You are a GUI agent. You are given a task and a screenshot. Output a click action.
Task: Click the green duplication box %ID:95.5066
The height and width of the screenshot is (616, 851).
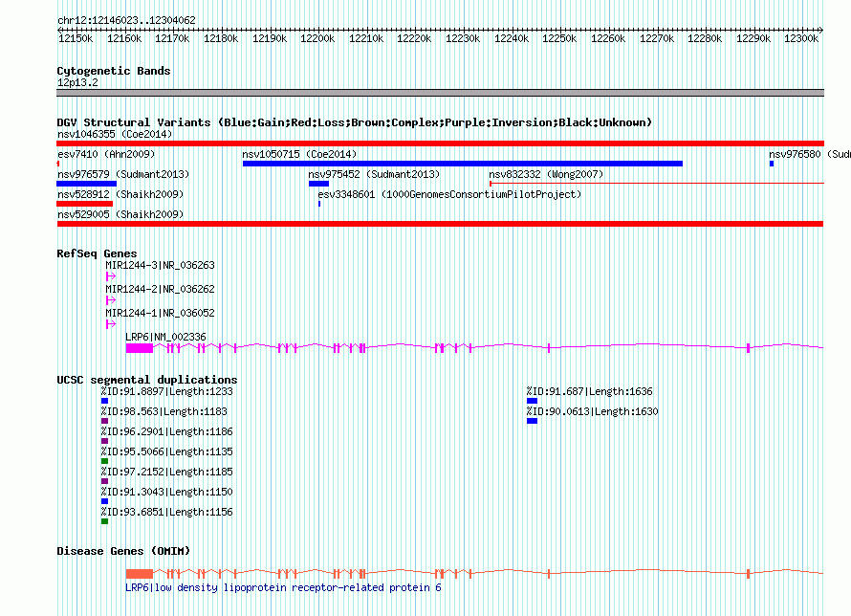pos(105,461)
